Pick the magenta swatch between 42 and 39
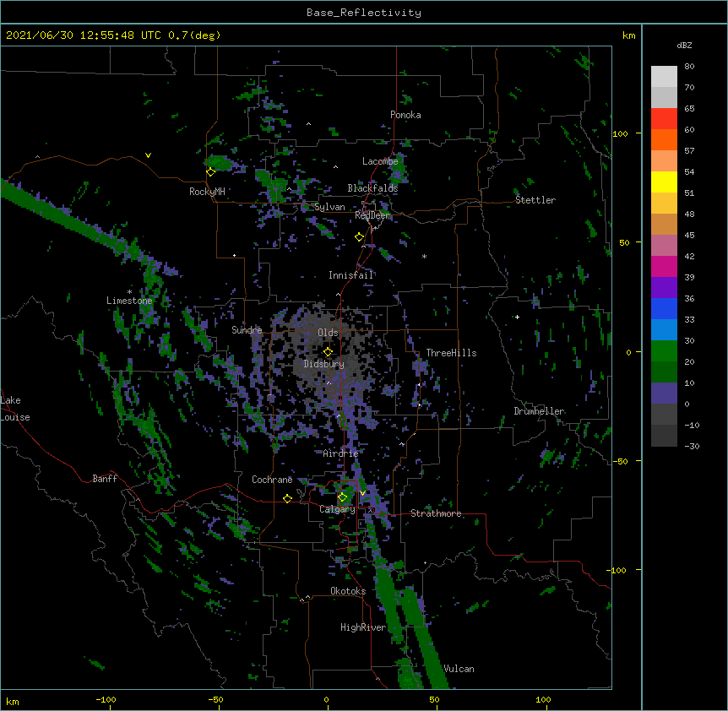 pyautogui.click(x=664, y=266)
